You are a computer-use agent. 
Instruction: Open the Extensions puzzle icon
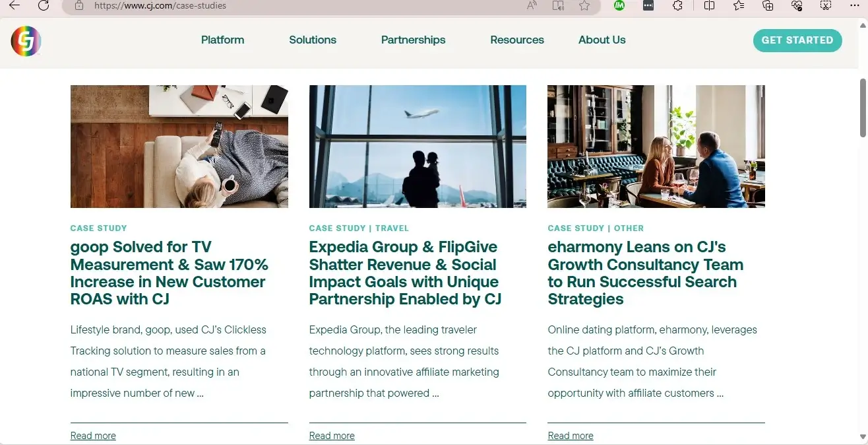point(677,5)
